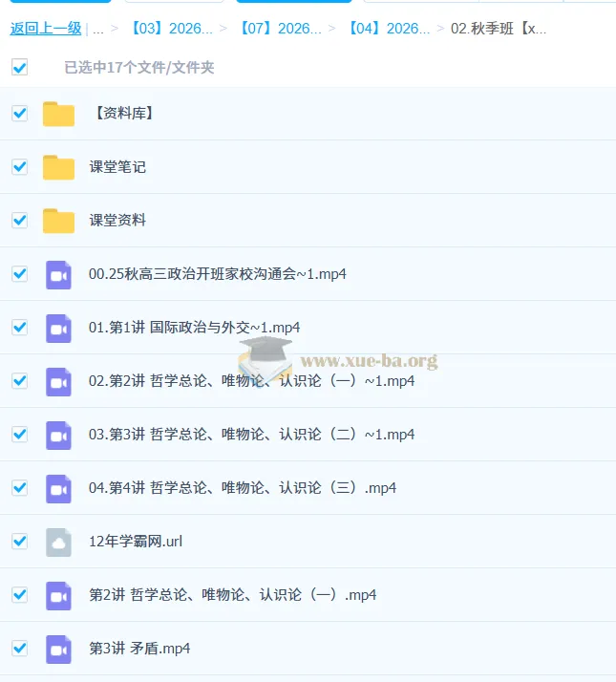Viewport: 616px width, 682px height.
Task: Expand the collapsed breadcrumb ellipsis
Action: (97, 29)
